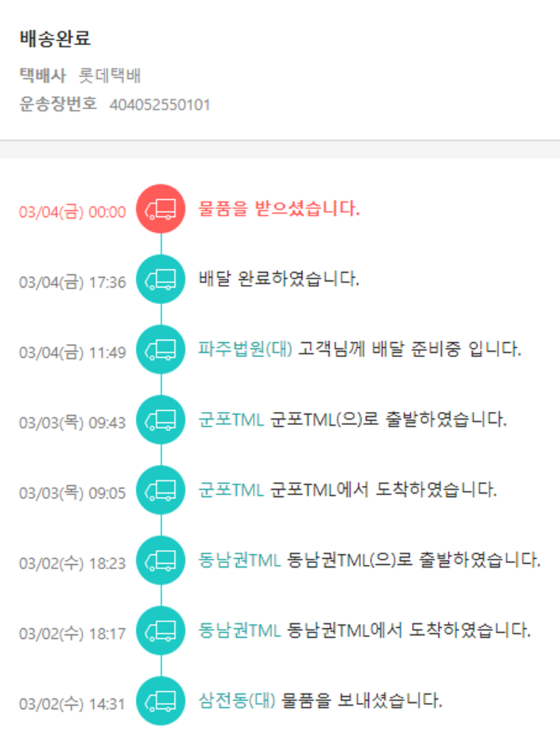Click truck icon beside 03/02 18:17 entry
This screenshot has width=560, height=745.
(161, 631)
